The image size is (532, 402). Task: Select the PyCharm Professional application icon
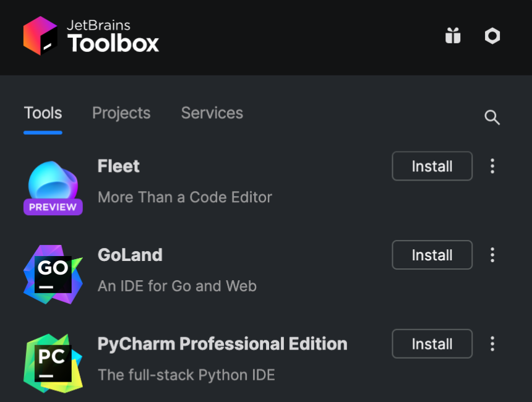coord(53,362)
